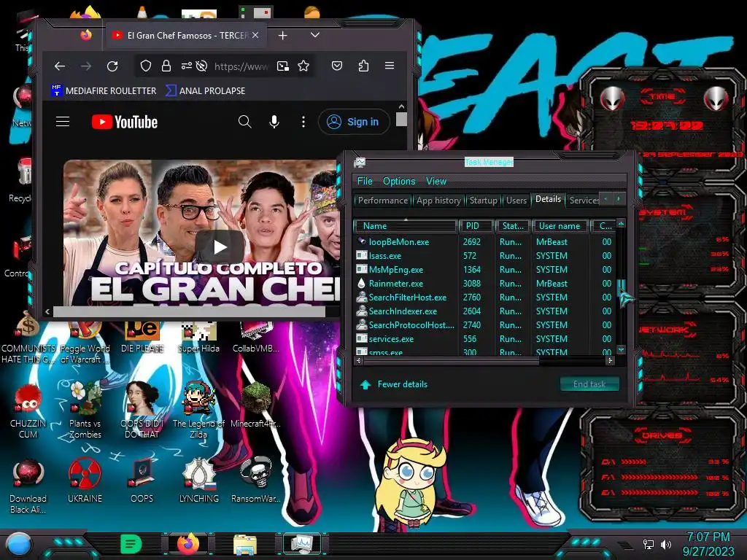This screenshot has height=560, width=747.
Task: Switch to App history tab
Action: pos(438,201)
